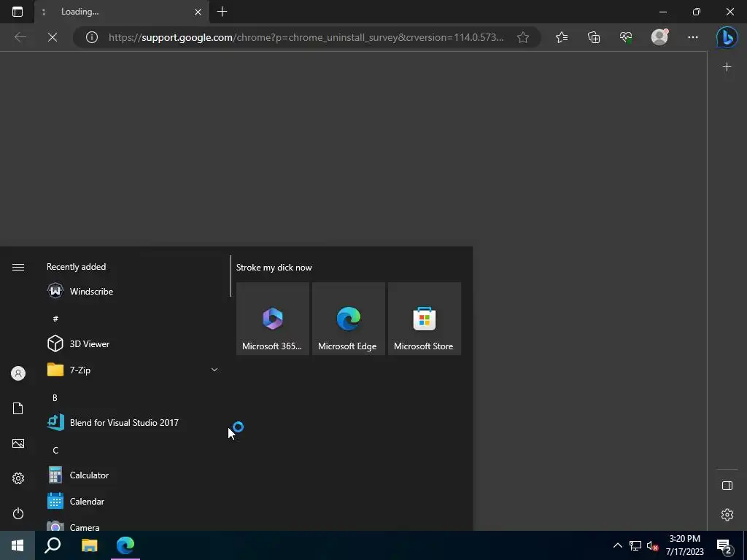Jump to letter B header
The width and height of the screenshot is (747, 560).
55,397
